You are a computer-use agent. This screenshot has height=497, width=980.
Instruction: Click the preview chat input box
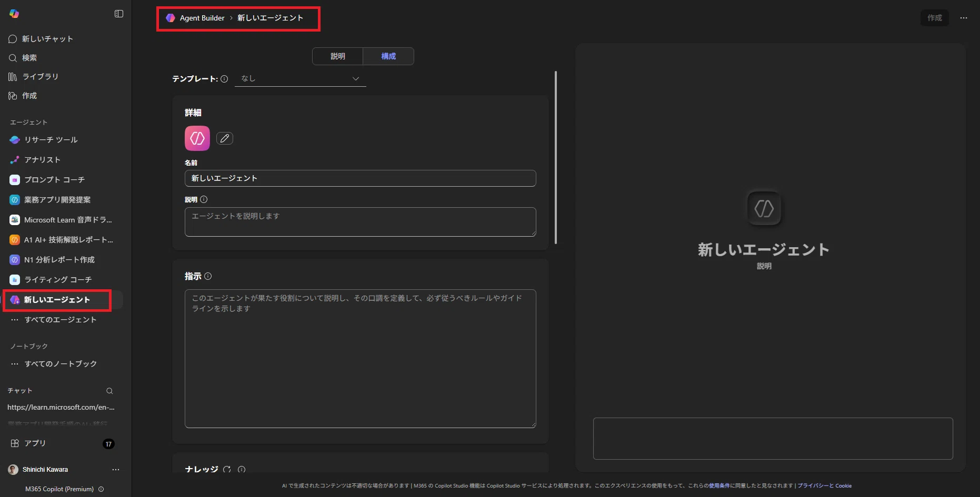[773, 439]
